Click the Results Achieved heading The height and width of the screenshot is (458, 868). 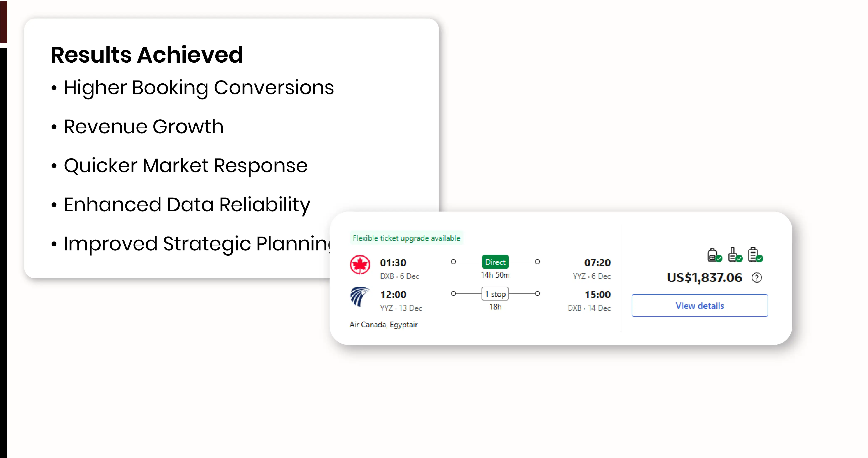tap(147, 54)
